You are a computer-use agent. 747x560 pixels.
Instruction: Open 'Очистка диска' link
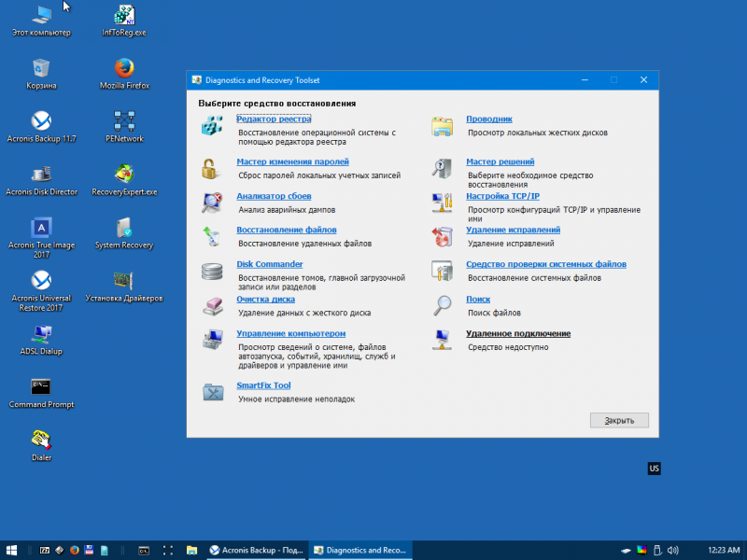[x=266, y=300]
